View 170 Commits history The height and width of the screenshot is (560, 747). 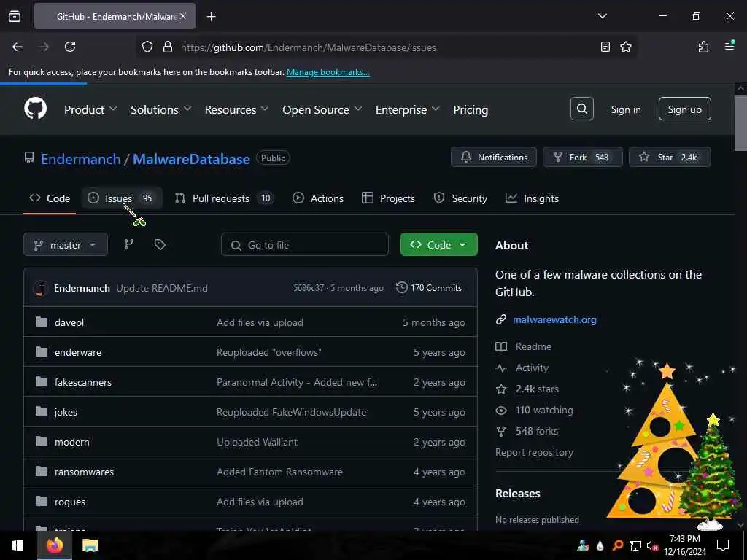point(429,287)
